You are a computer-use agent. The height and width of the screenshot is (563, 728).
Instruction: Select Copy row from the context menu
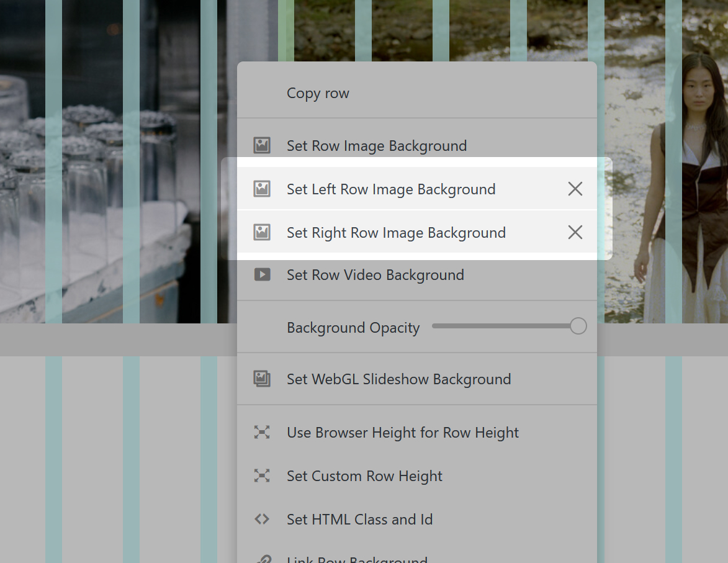point(318,93)
